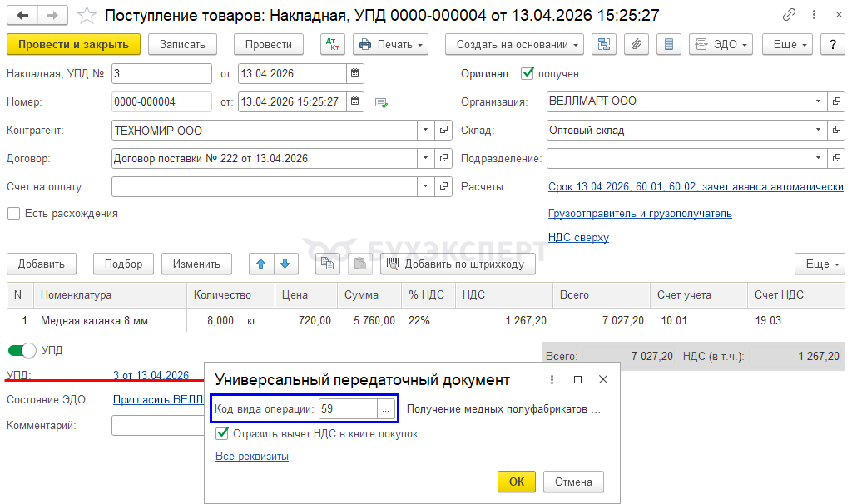Select the Медная катанка 8 мм cell
Image resolution: width=852 pixels, height=504 pixels.
click(111, 320)
